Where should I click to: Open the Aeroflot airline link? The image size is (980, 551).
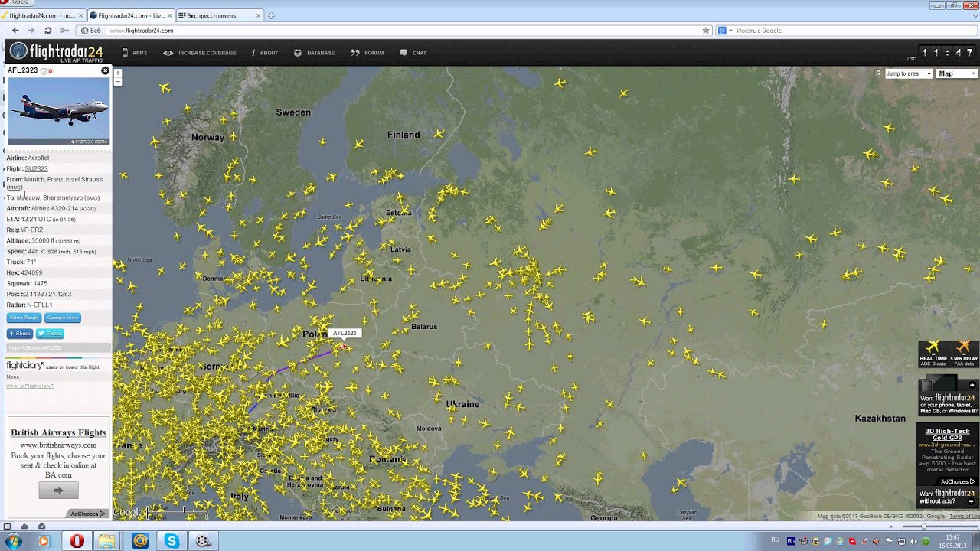click(38, 158)
